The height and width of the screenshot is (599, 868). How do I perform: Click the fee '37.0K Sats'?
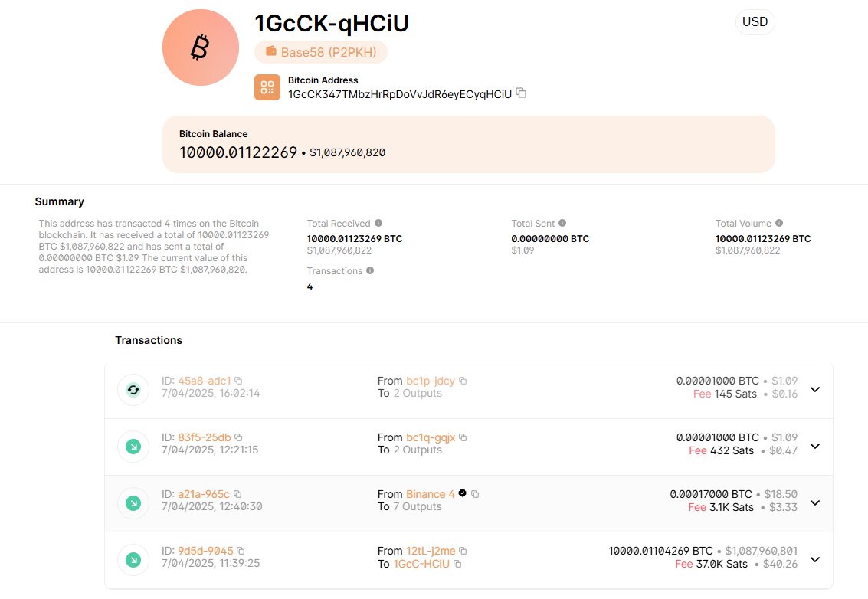pos(722,564)
